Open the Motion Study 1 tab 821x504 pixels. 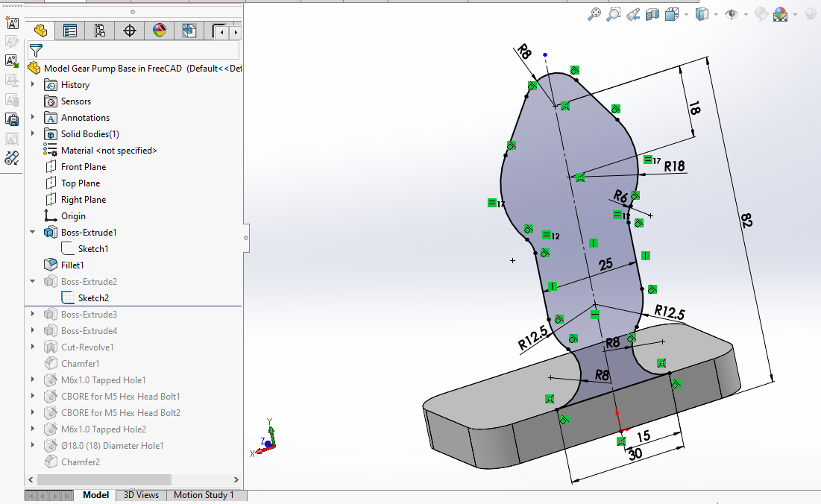pos(204,495)
